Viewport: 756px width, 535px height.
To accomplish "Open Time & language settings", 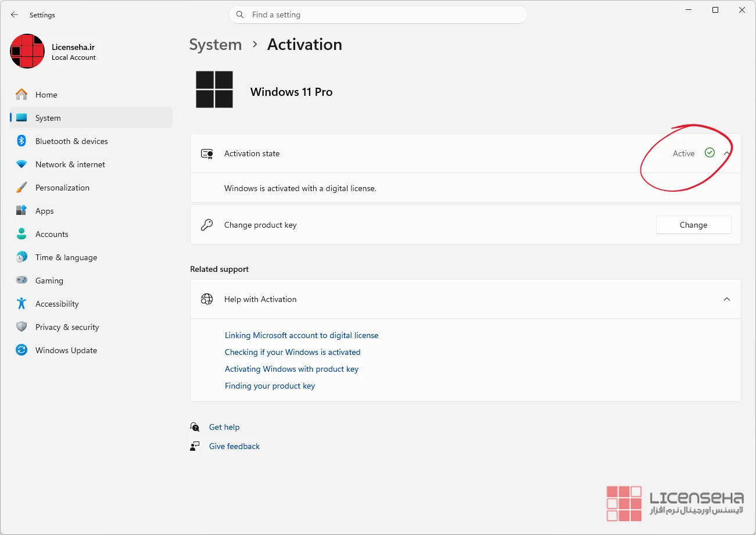I will coord(91,257).
